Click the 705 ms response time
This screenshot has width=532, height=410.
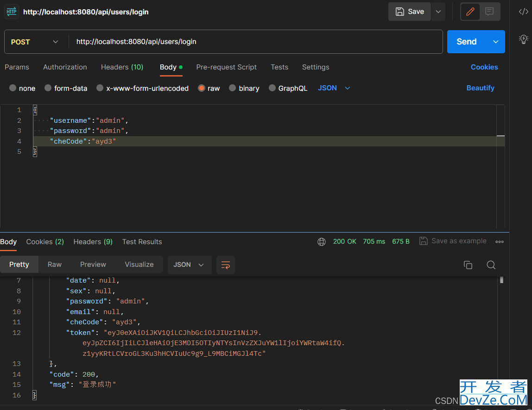coord(374,241)
